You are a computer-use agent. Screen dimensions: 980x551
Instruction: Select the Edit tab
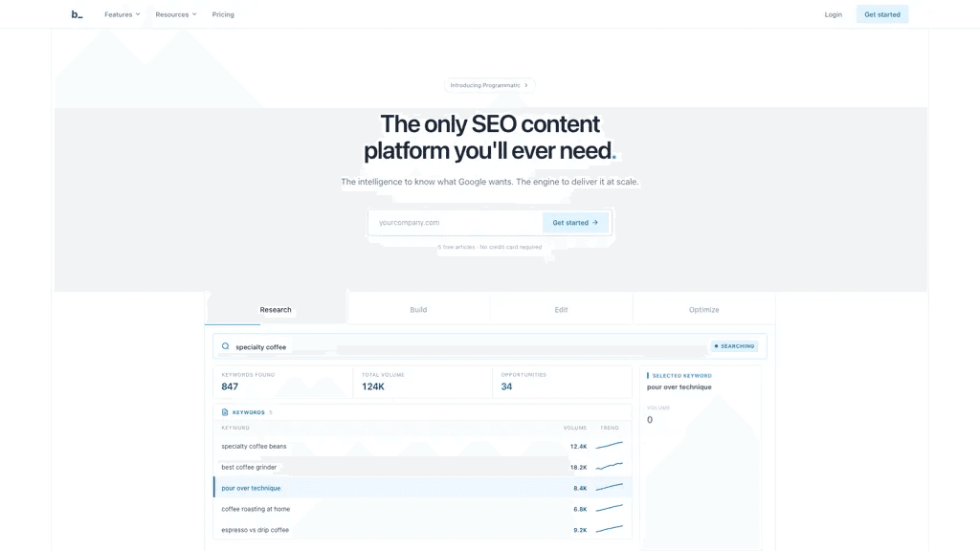561,310
